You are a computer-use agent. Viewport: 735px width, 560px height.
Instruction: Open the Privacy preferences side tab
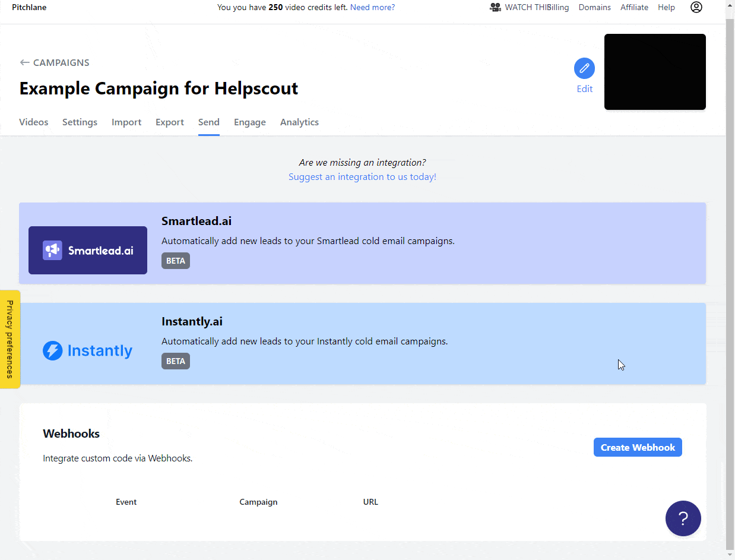click(9, 339)
